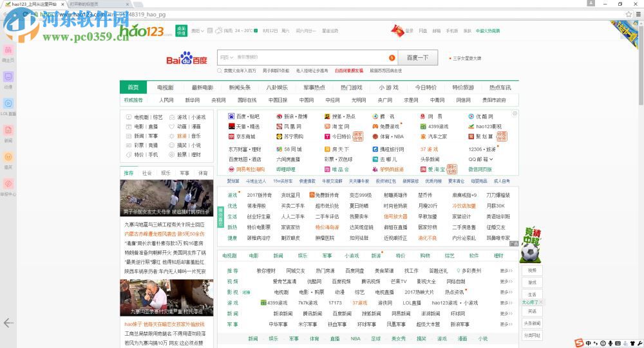Viewport: 644px width, 348px height.
Task: Click the 体育·NBA basketball icon
Action: click(375, 136)
